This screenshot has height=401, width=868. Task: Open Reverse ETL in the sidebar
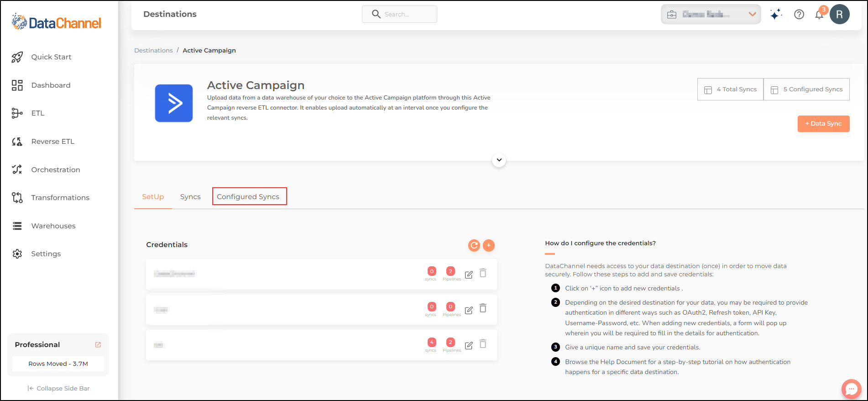[52, 142]
